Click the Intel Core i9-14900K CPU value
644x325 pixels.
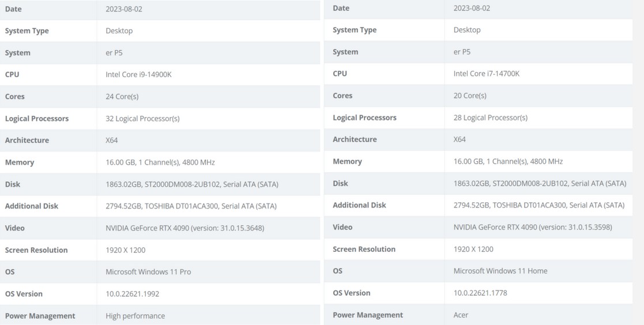(138, 74)
